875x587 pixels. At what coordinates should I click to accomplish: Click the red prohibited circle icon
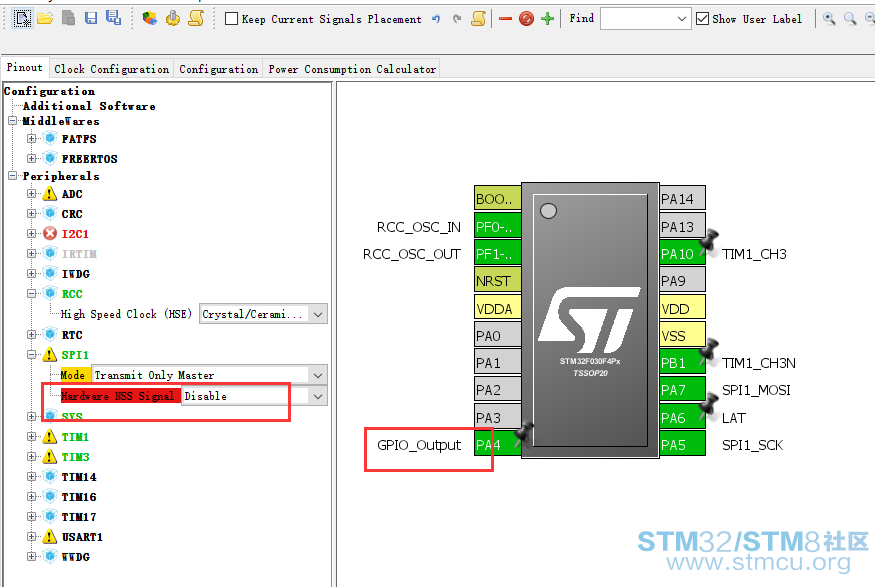coord(526,19)
